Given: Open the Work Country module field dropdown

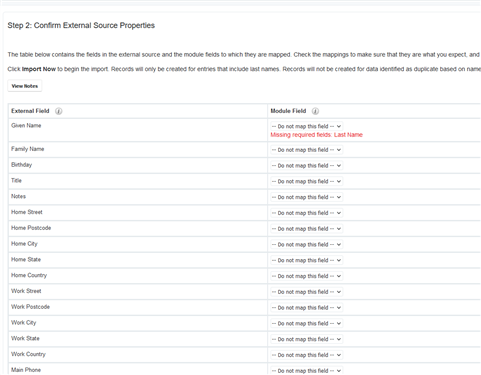Looking at the screenshot, I should click(306, 355).
